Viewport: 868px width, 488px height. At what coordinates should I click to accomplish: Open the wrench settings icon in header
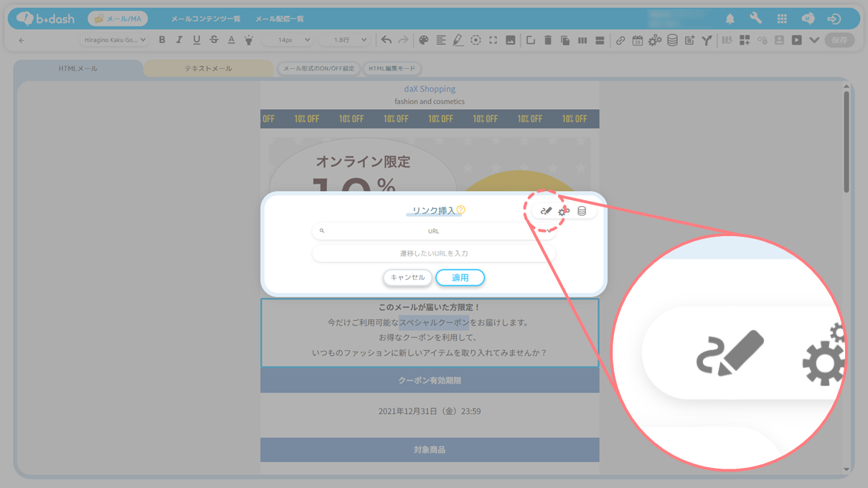(x=755, y=19)
